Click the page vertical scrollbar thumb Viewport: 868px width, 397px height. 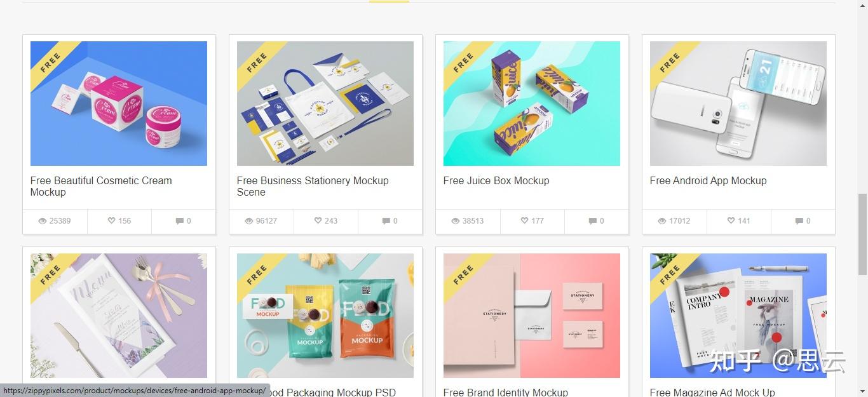[x=862, y=234]
